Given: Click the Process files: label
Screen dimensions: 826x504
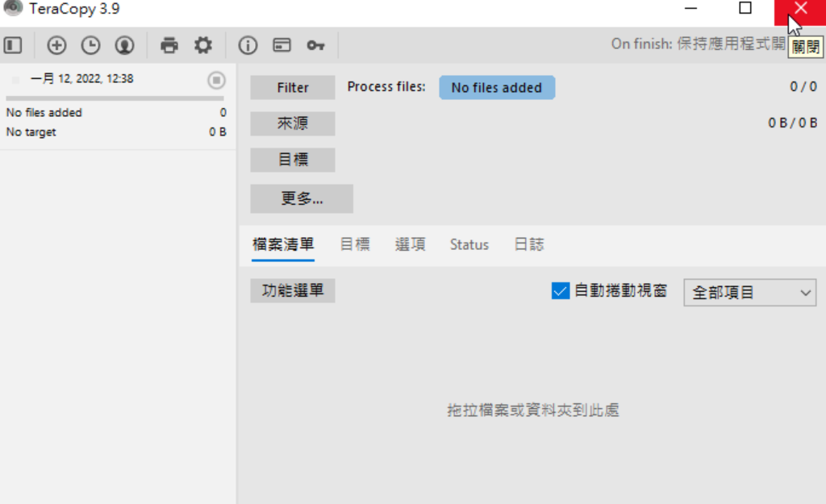Looking at the screenshot, I should (x=386, y=87).
